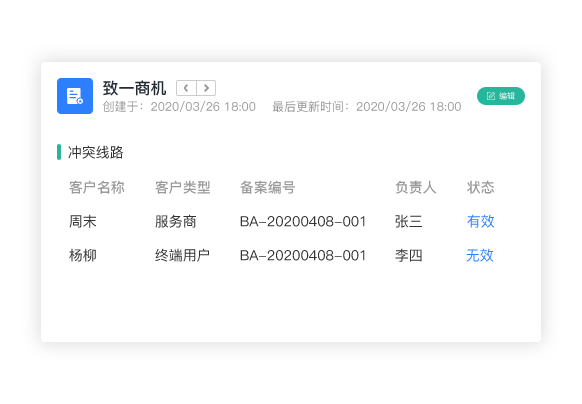The image size is (582, 404).
Task: Click owner name 张三
Action: [x=409, y=222]
